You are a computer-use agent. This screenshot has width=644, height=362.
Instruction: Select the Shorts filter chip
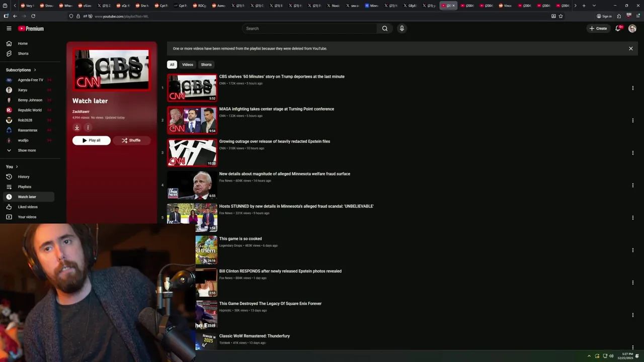pyautogui.click(x=206, y=65)
